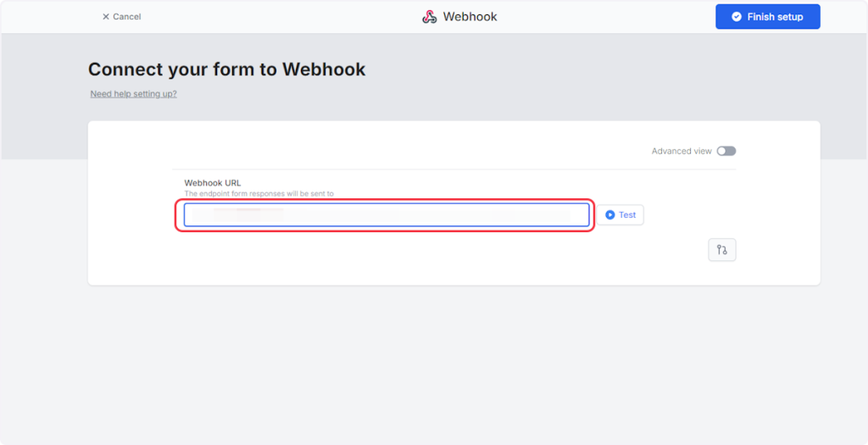Click the Webhook URL field label
868x445 pixels.
pos(213,182)
